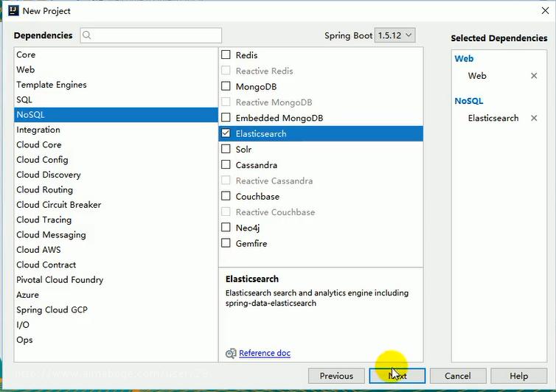Select Cloud Circuit Breaker category
Viewport: 556px width, 392px height.
pyautogui.click(x=116, y=205)
